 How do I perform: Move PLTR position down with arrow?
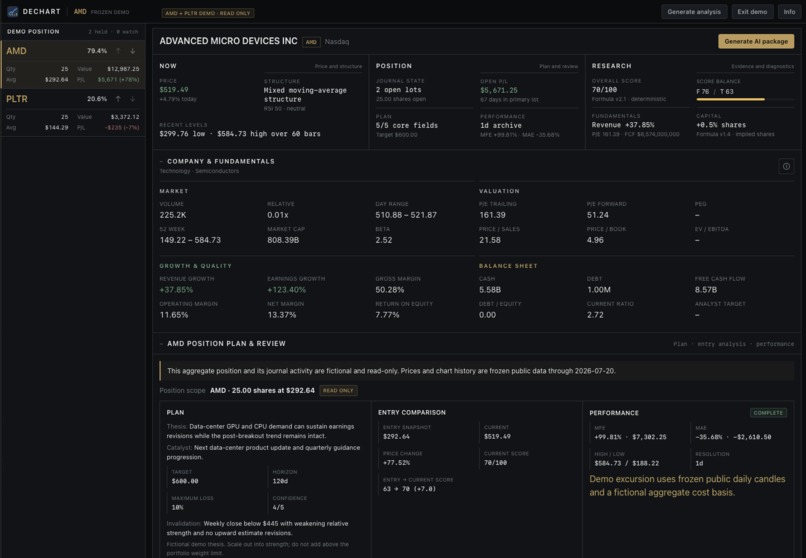[133, 99]
